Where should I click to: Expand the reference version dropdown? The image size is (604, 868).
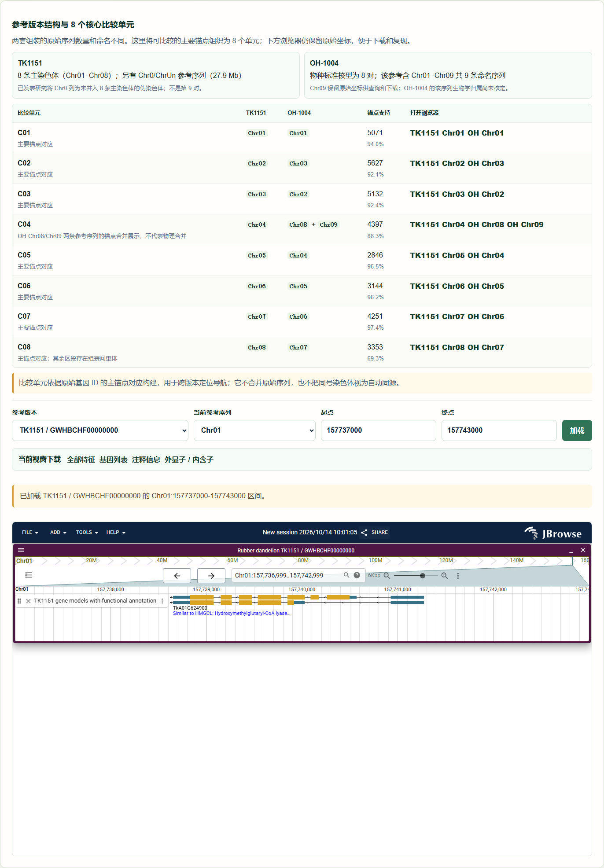[x=100, y=430]
